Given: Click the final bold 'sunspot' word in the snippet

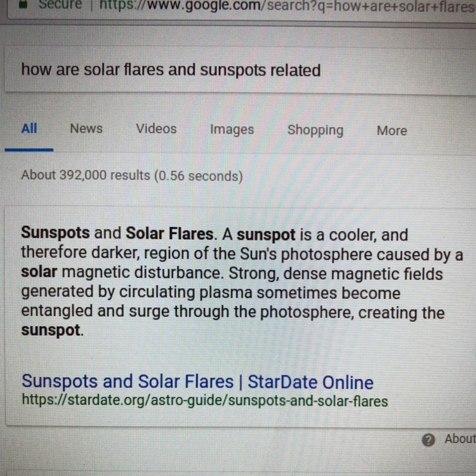Looking at the screenshot, I should [x=51, y=331].
